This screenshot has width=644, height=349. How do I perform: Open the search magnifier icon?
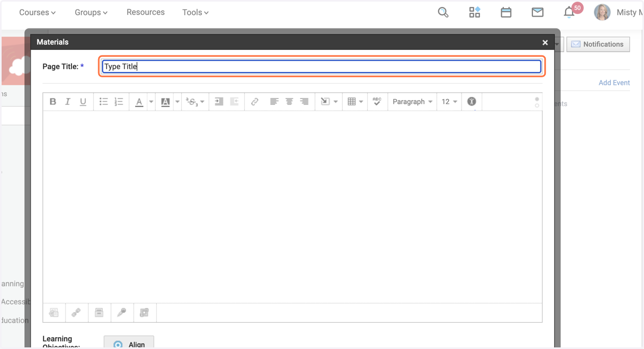[x=443, y=12]
